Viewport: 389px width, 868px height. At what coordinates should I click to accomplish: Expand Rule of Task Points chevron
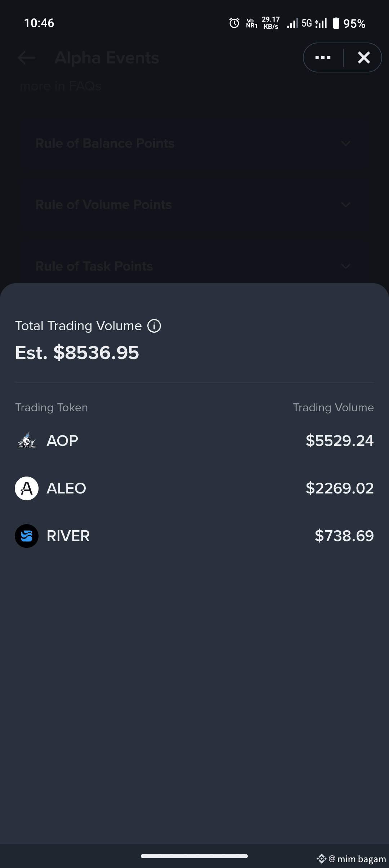(345, 267)
